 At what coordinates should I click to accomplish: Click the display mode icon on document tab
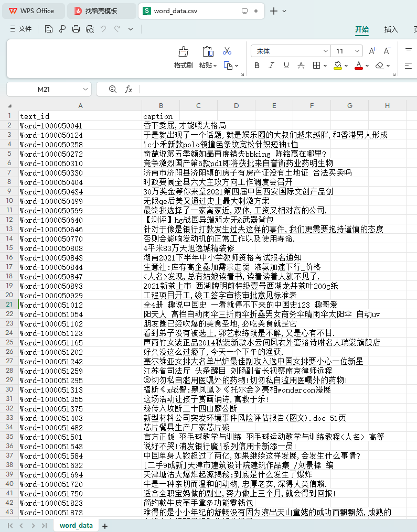(244, 11)
